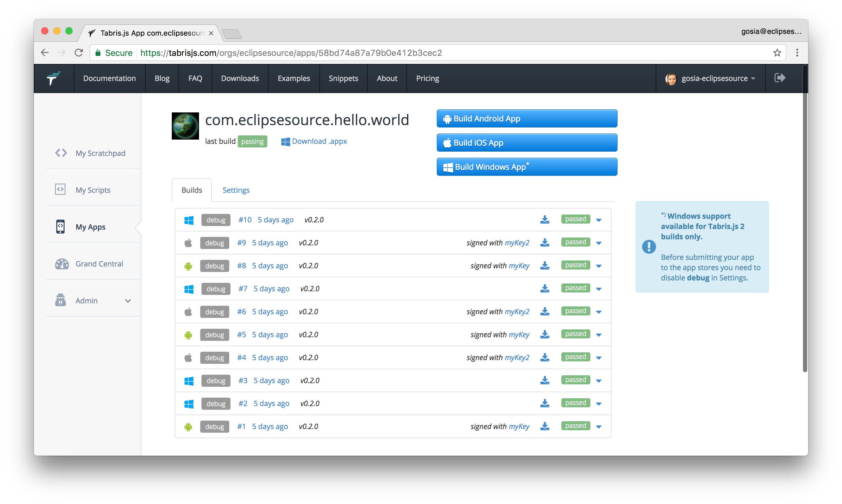Click the logout icon in navbar
842x504 pixels.
pyautogui.click(x=780, y=78)
